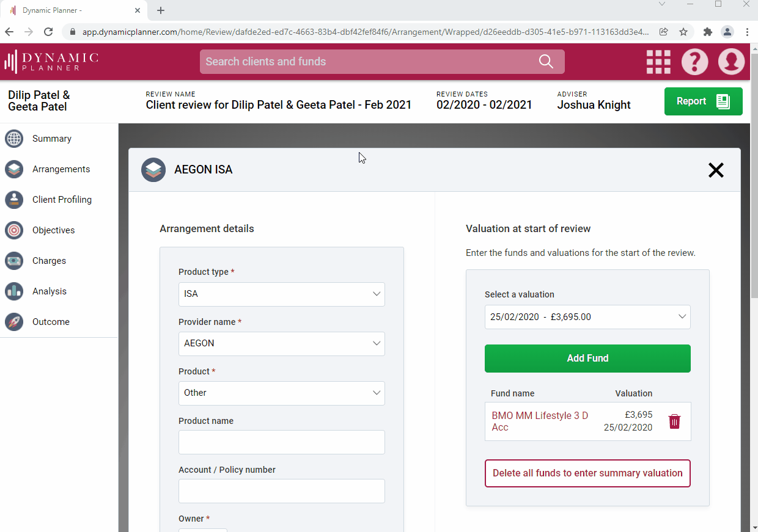The height and width of the screenshot is (532, 758).
Task: Click the help question mark icon
Action: (694, 62)
